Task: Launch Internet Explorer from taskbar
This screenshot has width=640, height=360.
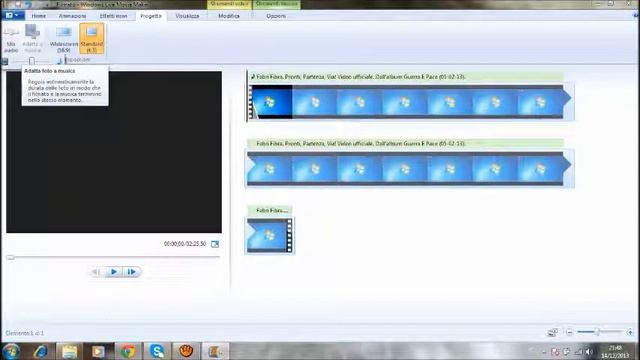Action: click(x=40, y=351)
